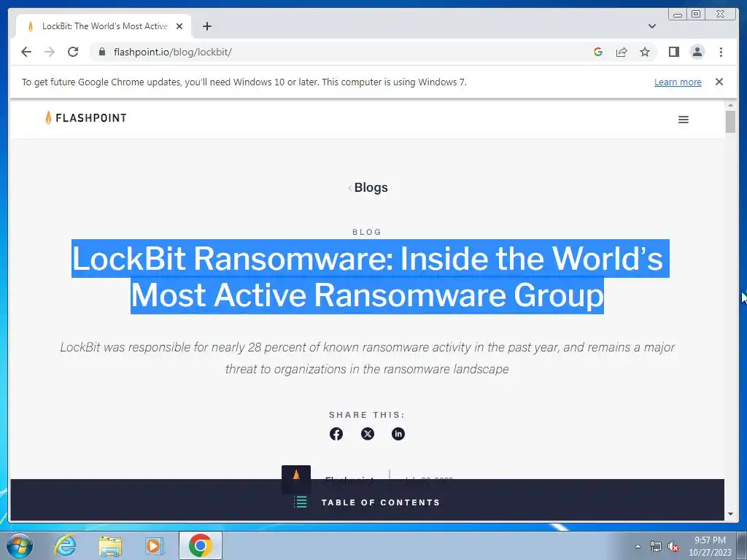Open a new tab
This screenshot has width=747, height=560.
206,26
